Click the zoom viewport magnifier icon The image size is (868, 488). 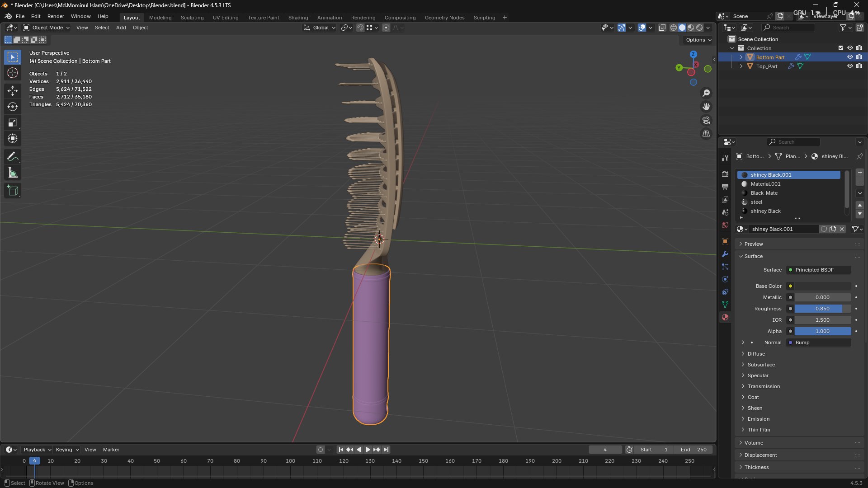click(x=706, y=93)
